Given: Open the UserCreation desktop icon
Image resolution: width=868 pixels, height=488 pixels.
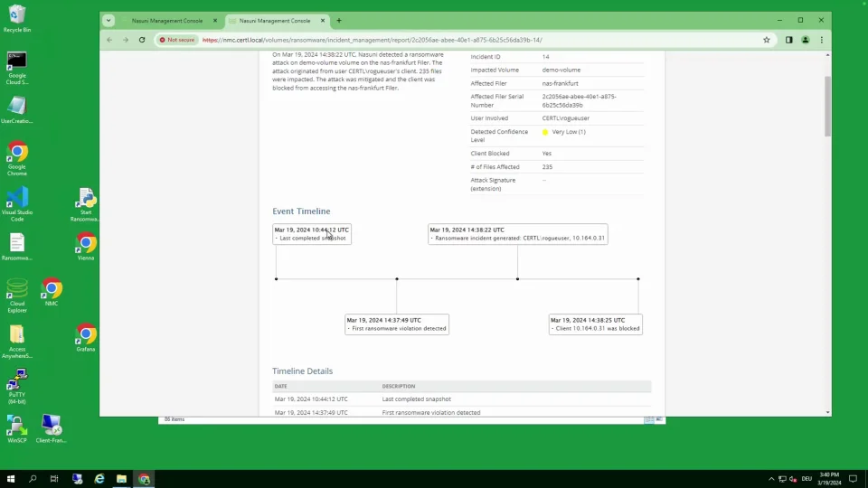Looking at the screenshot, I should [x=16, y=109].
